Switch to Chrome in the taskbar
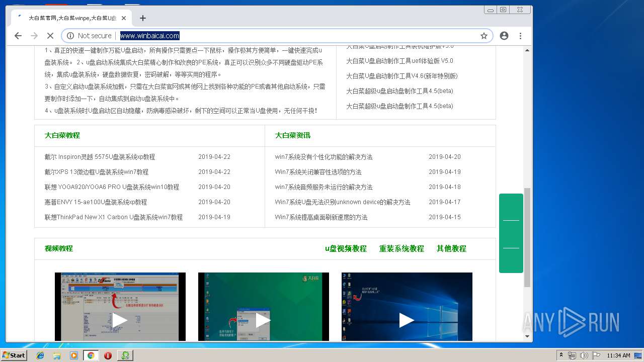Image resolution: width=644 pixels, height=362 pixels. click(x=91, y=355)
